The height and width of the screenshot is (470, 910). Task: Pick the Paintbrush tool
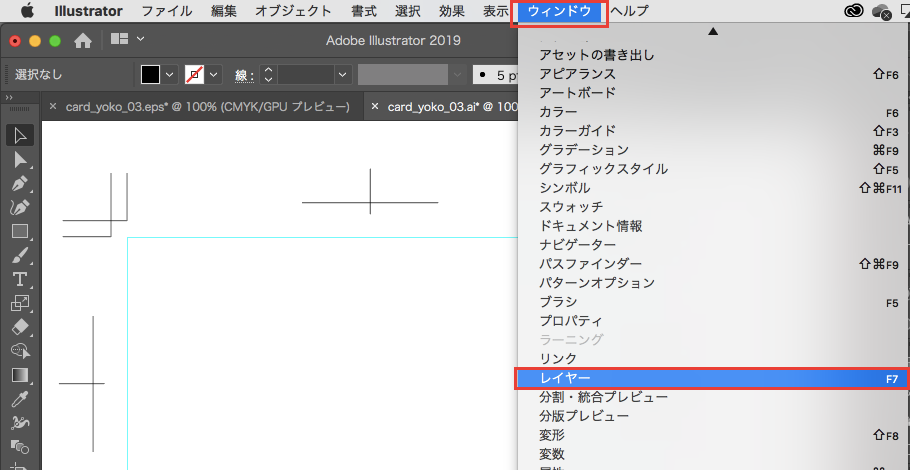(x=19, y=255)
